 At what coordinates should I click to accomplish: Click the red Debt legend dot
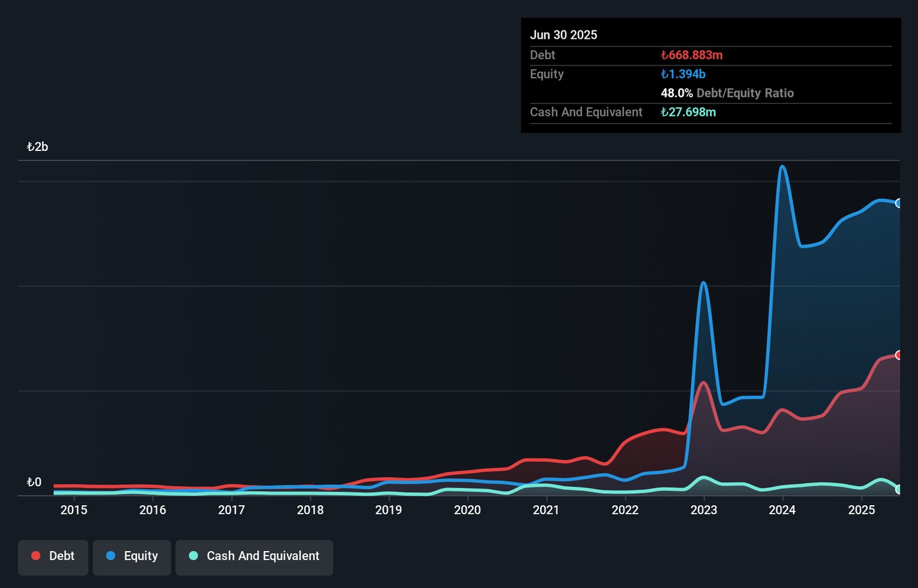point(36,556)
